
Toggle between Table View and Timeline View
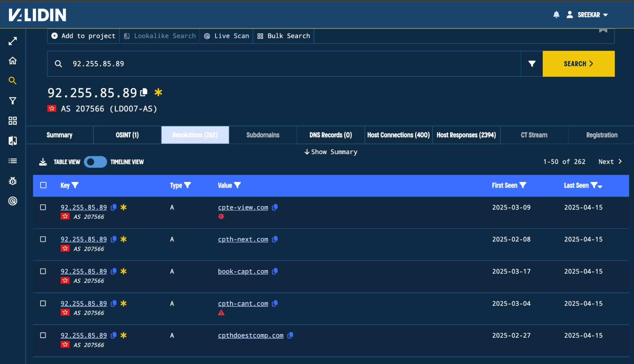[x=95, y=162]
